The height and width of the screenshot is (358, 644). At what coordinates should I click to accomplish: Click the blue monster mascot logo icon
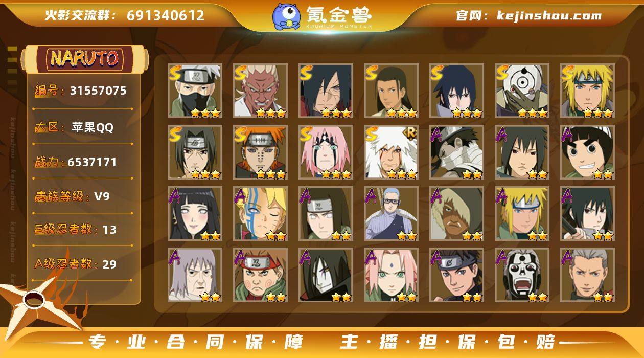point(286,16)
